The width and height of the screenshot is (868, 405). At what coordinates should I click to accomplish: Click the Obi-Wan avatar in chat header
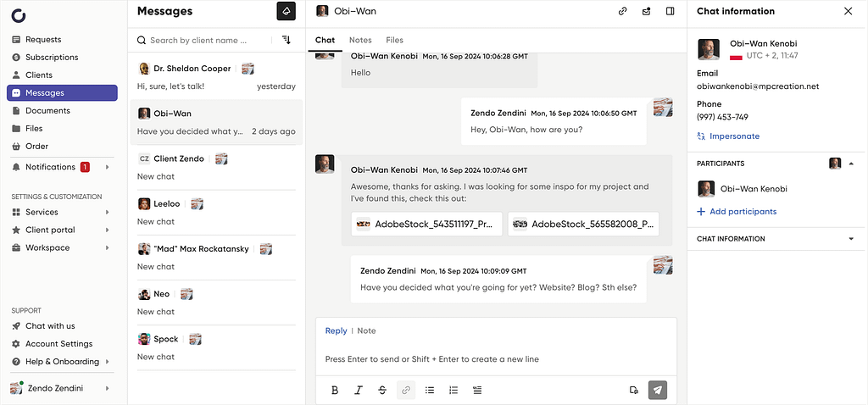tap(322, 11)
